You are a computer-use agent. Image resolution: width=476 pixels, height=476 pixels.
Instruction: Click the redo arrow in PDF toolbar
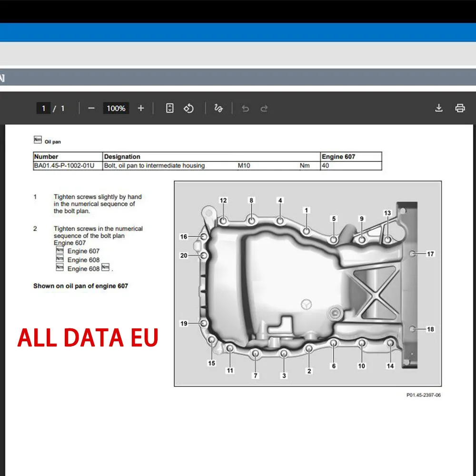click(x=264, y=109)
